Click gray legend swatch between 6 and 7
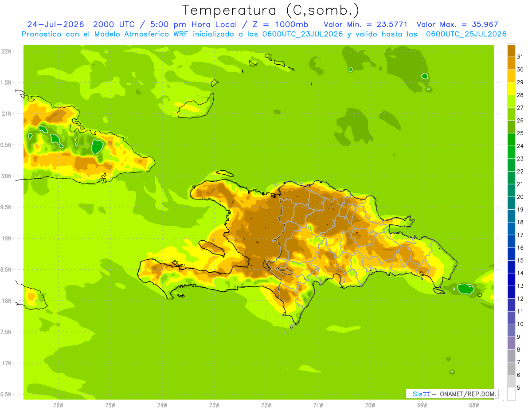 pos(512,368)
